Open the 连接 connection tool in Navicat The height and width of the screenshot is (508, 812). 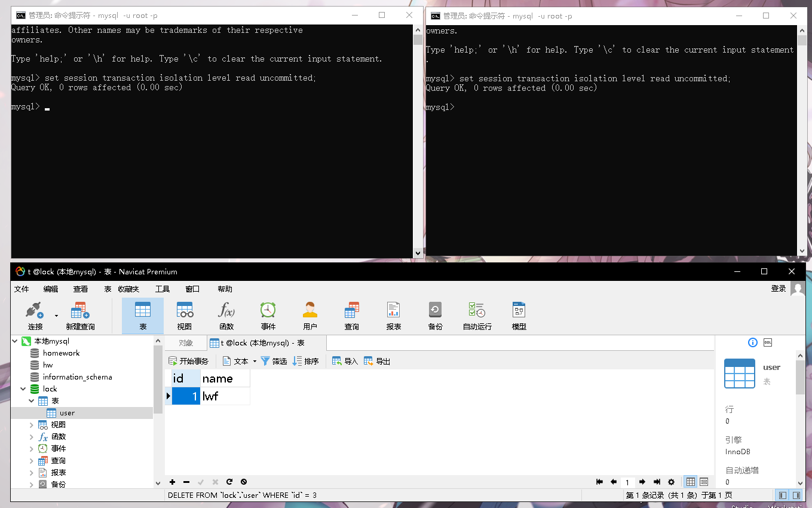35,316
